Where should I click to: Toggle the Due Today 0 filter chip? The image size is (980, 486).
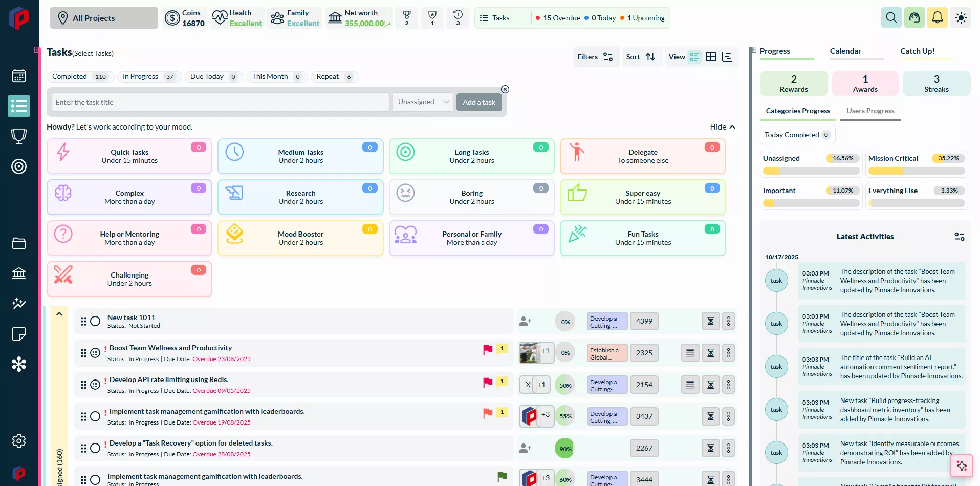[214, 77]
